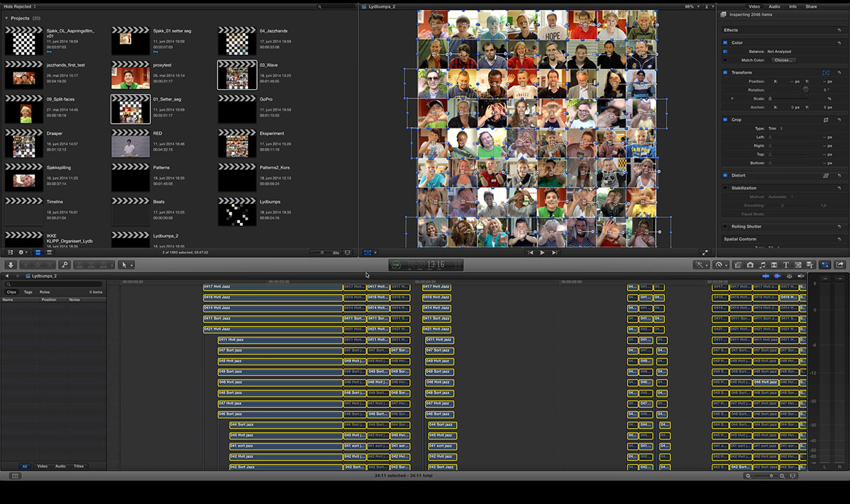Open the Photos browser camera icon

[x=750, y=265]
